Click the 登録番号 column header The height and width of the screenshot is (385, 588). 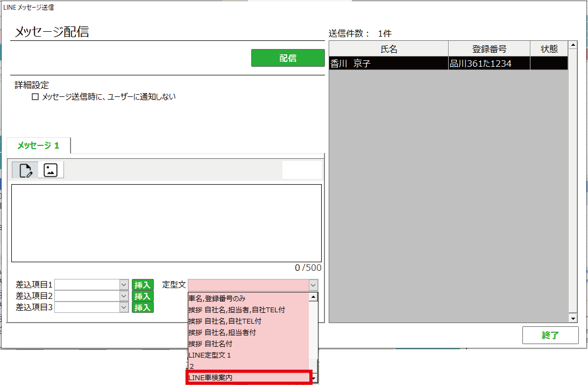coord(489,49)
